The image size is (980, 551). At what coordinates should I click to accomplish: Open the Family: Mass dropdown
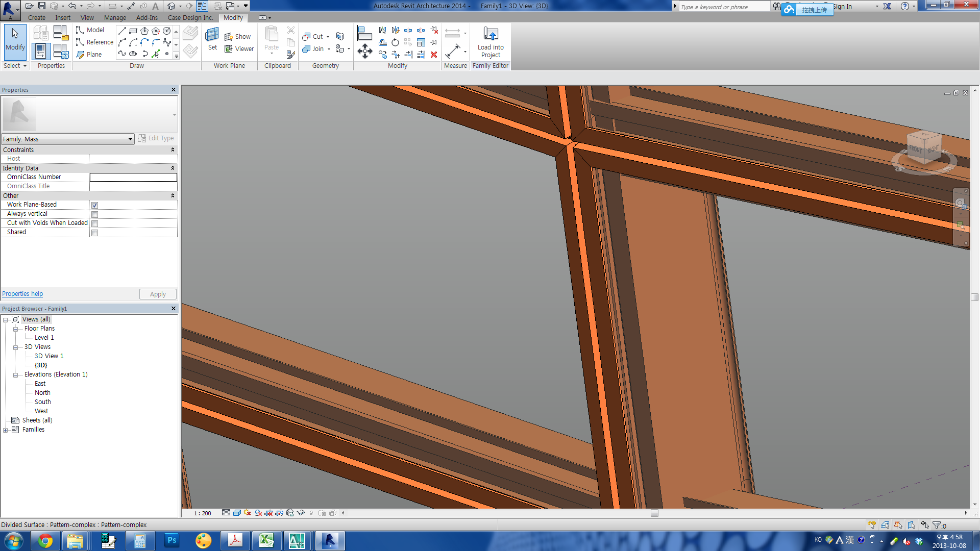click(130, 139)
